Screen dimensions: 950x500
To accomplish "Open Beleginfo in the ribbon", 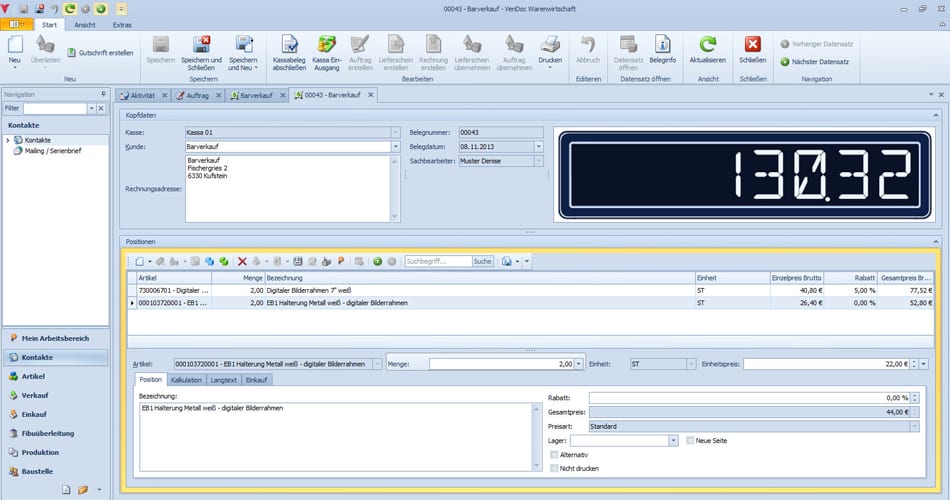I will tap(662, 45).
